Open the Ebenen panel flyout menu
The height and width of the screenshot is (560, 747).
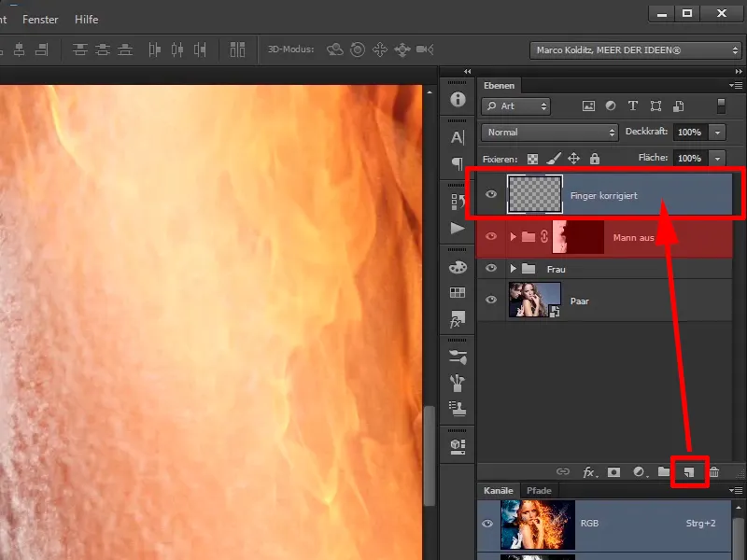coord(736,86)
